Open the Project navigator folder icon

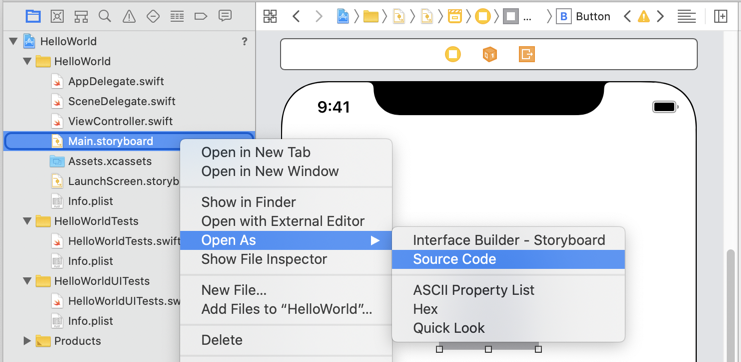pos(33,17)
